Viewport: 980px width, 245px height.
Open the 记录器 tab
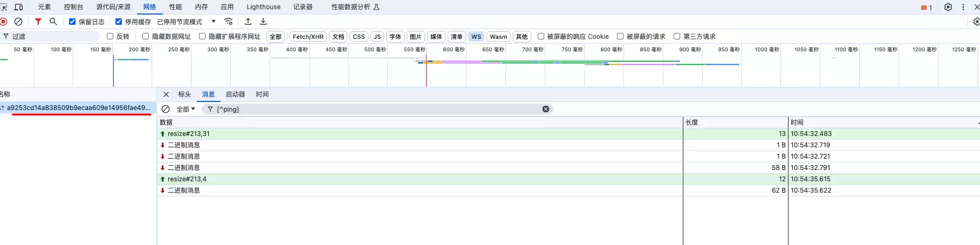[x=303, y=7]
